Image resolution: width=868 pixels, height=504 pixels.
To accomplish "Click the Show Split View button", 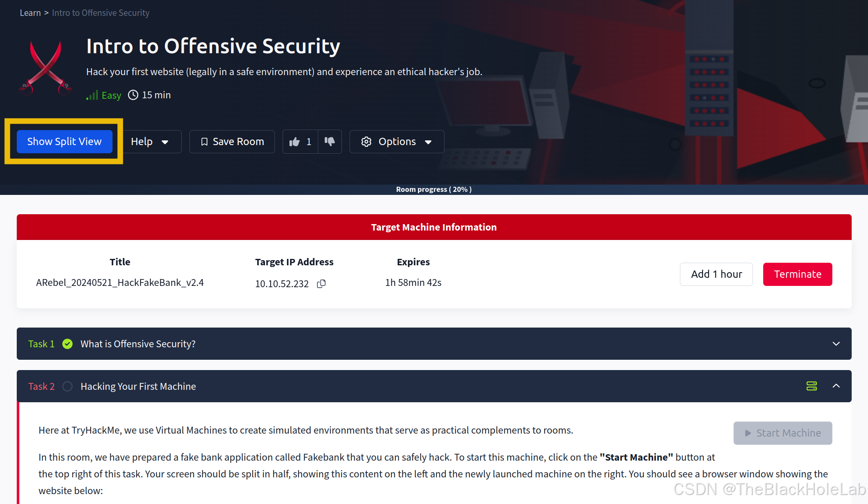I will pyautogui.click(x=64, y=141).
